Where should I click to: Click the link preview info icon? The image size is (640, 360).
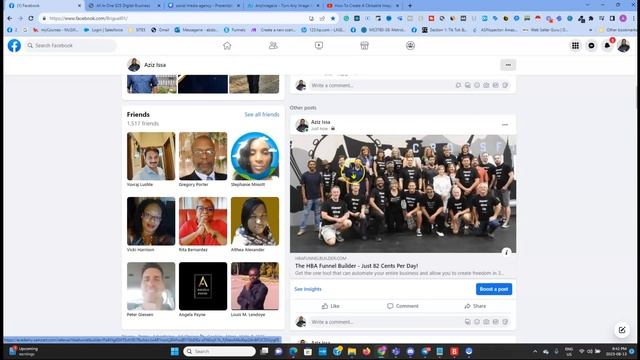click(506, 252)
